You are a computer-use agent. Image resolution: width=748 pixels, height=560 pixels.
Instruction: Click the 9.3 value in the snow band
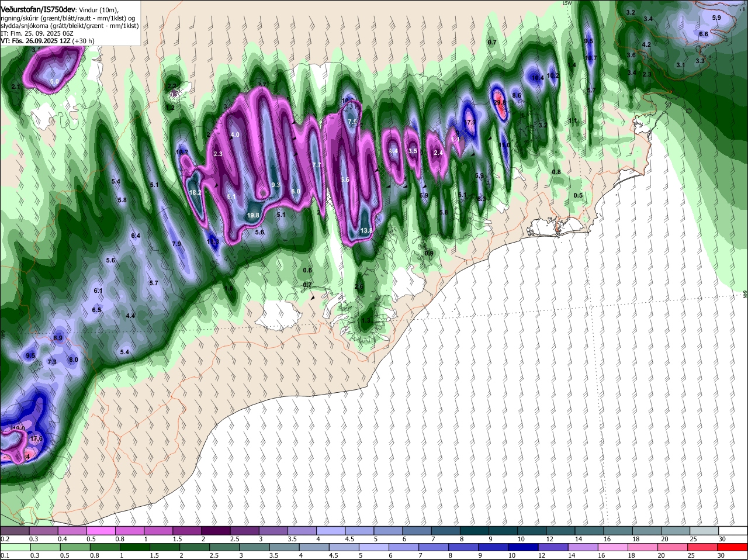(276, 185)
